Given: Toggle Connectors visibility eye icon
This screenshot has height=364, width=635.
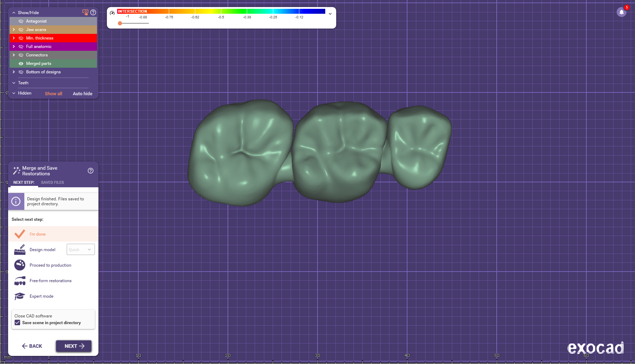Looking at the screenshot, I should (21, 55).
